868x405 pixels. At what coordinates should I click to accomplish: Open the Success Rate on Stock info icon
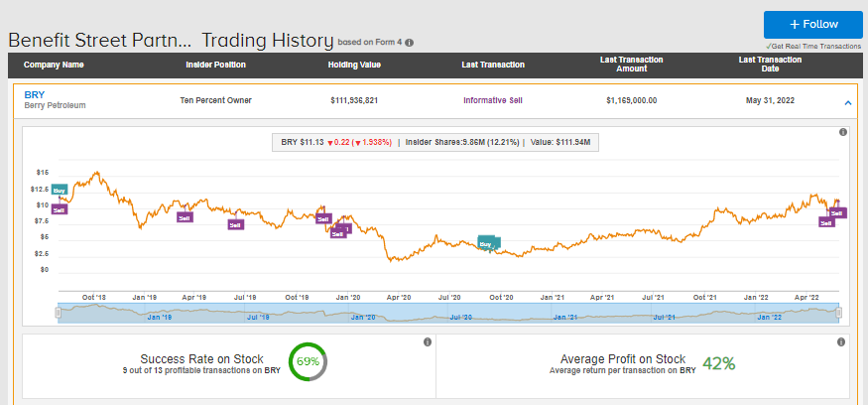point(428,342)
